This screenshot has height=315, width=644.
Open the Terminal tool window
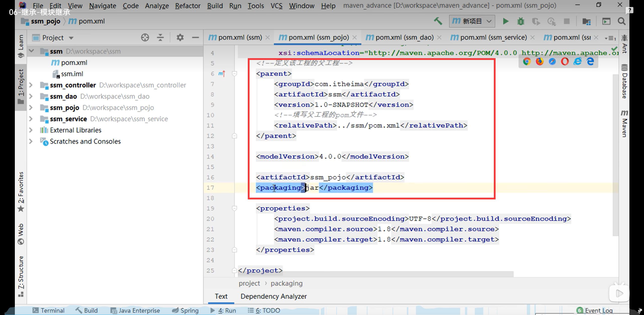[49, 310]
